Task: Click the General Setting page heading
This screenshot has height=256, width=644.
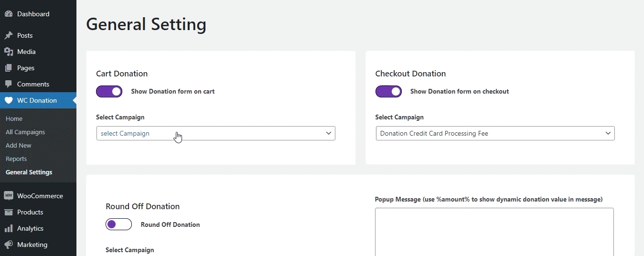Action: (x=146, y=24)
